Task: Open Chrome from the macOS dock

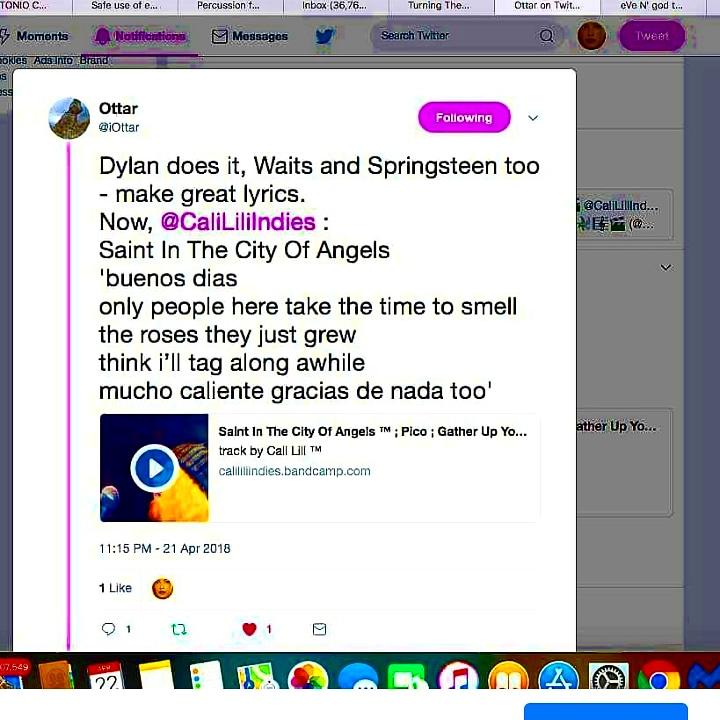Action: [658, 676]
